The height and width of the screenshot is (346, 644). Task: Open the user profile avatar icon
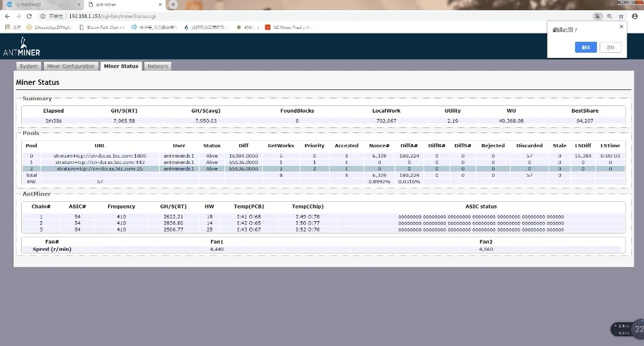point(634,16)
